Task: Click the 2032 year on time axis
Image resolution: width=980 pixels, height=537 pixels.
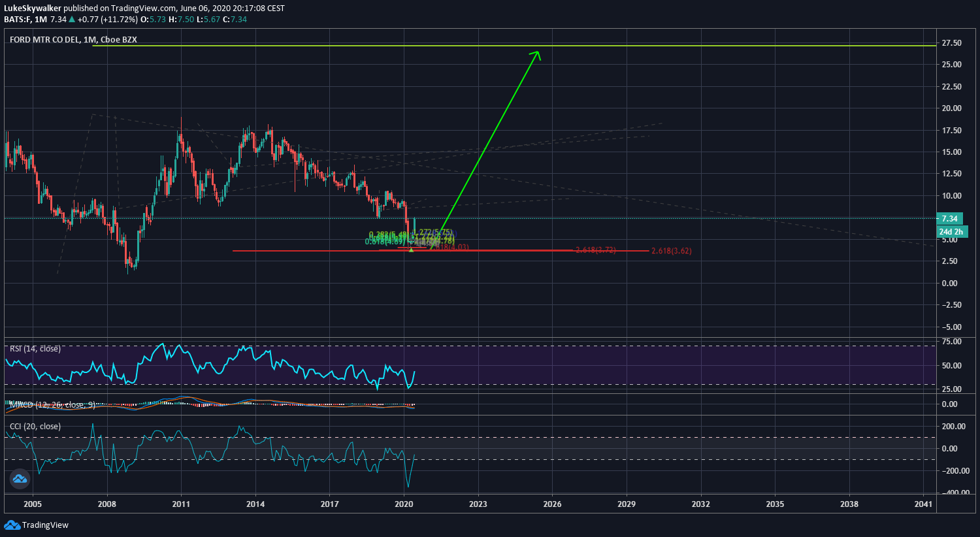Action: 701,504
